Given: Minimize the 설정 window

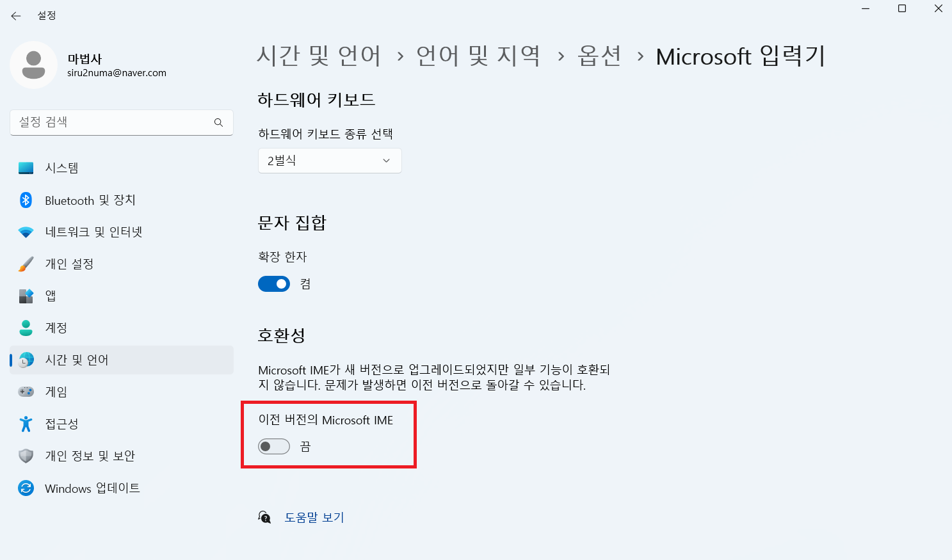Looking at the screenshot, I should tap(866, 9).
